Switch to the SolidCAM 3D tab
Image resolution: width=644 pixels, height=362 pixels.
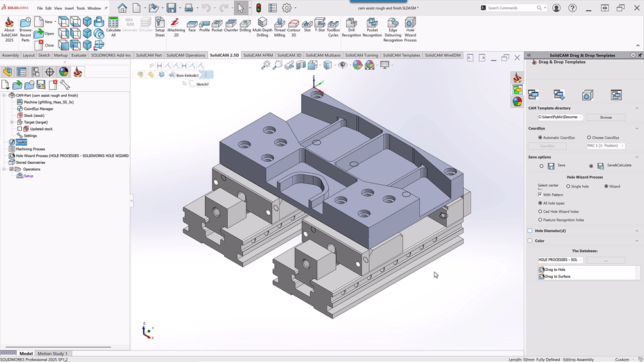tap(289, 55)
